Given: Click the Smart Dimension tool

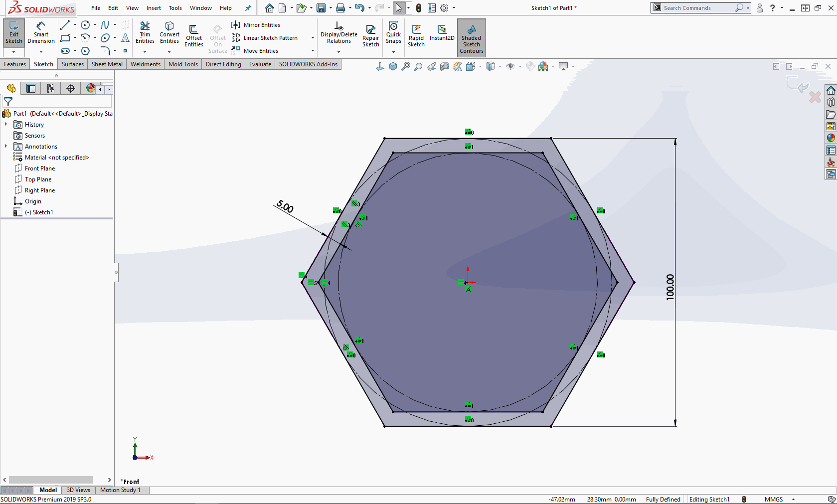Looking at the screenshot, I should click(x=41, y=33).
